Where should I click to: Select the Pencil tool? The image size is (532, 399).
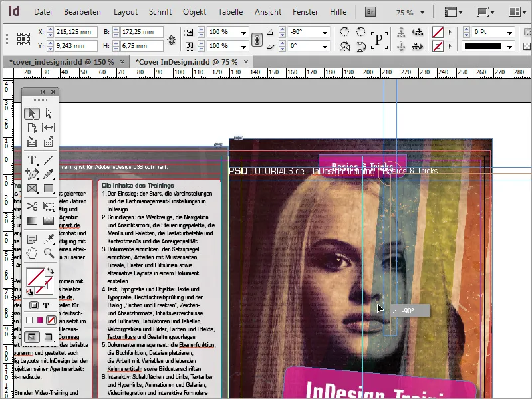(49, 174)
